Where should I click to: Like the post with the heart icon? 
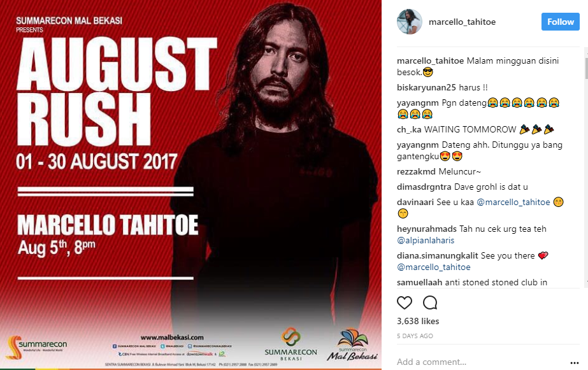click(405, 302)
